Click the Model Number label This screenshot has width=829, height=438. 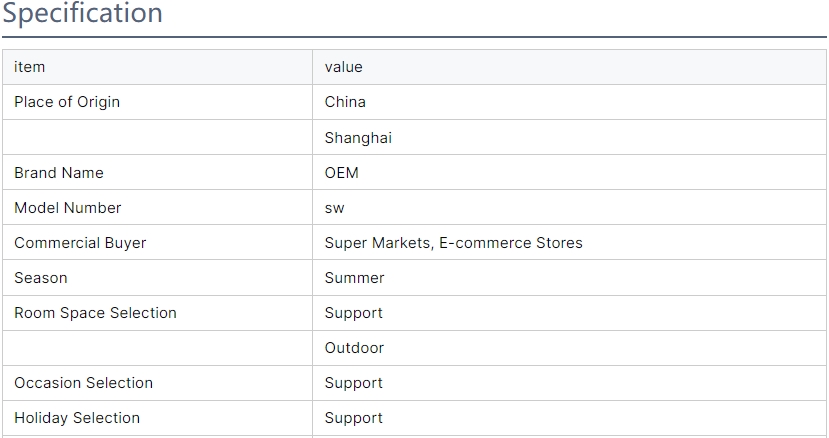68,208
